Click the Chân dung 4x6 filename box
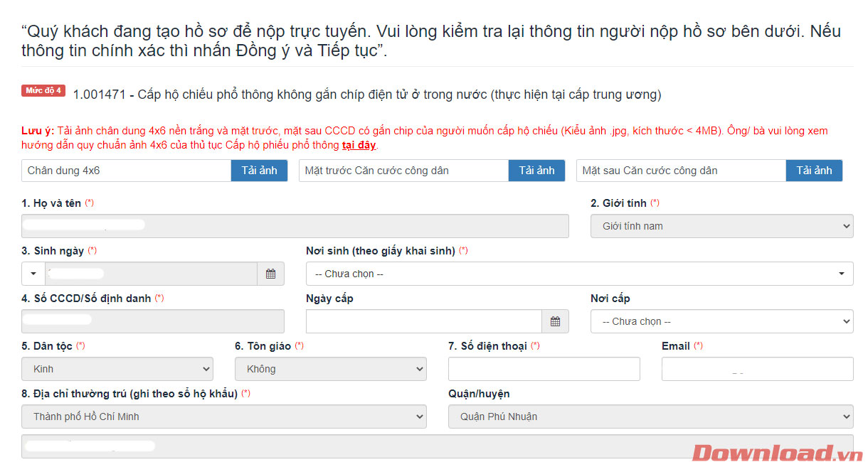 126,171
